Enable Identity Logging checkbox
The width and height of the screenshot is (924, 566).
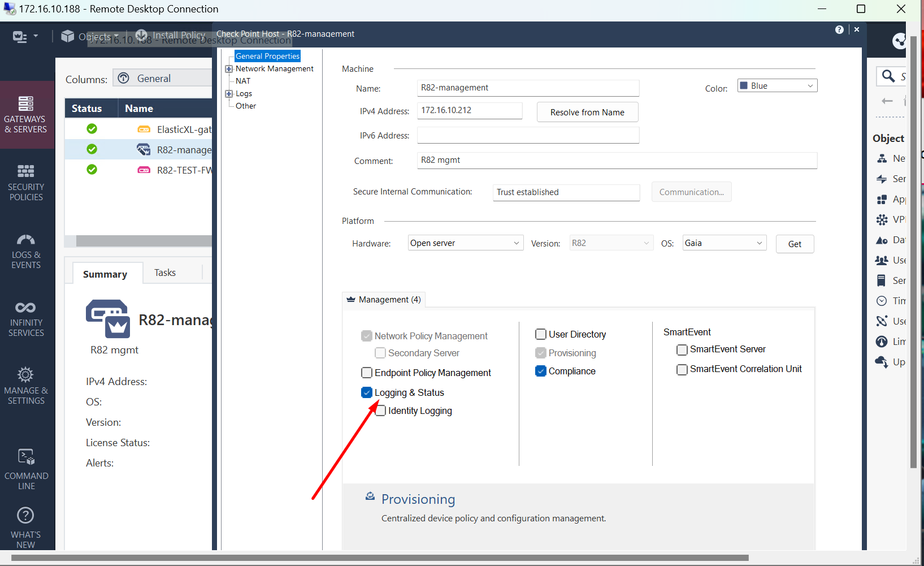pos(380,411)
